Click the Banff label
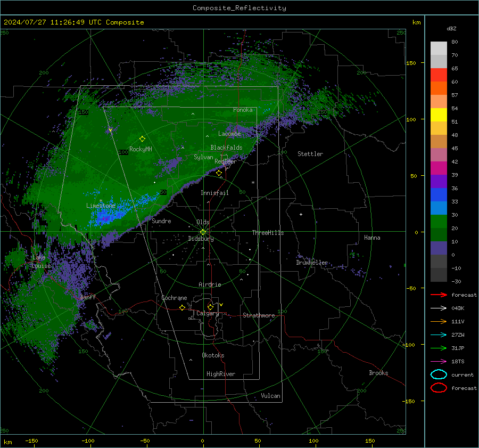This screenshot has height=448, width=479. pos(88,297)
